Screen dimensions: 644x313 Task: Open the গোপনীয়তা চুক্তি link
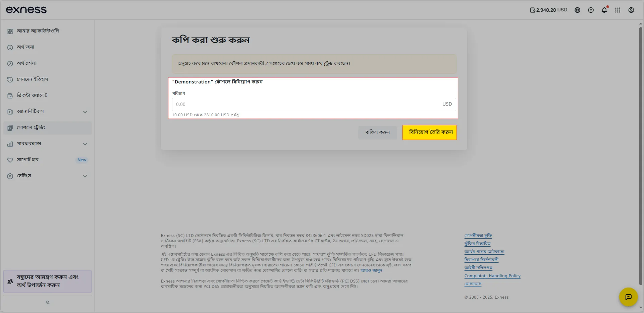[478, 236]
